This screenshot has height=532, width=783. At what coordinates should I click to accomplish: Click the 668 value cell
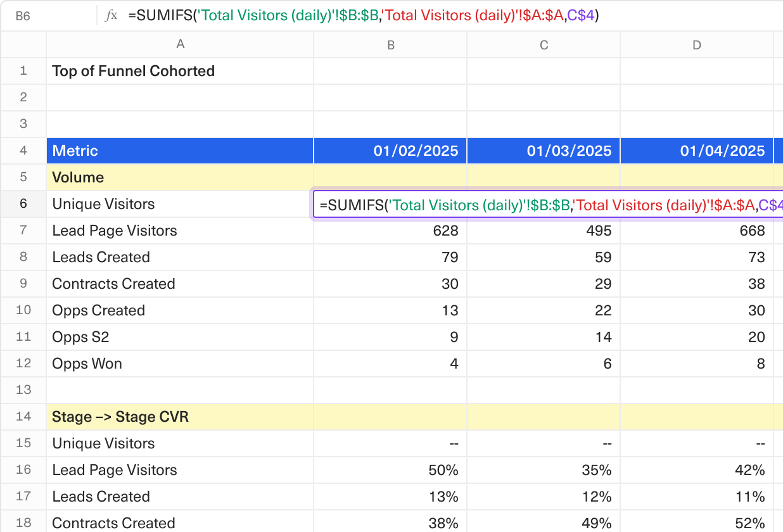tap(697, 231)
